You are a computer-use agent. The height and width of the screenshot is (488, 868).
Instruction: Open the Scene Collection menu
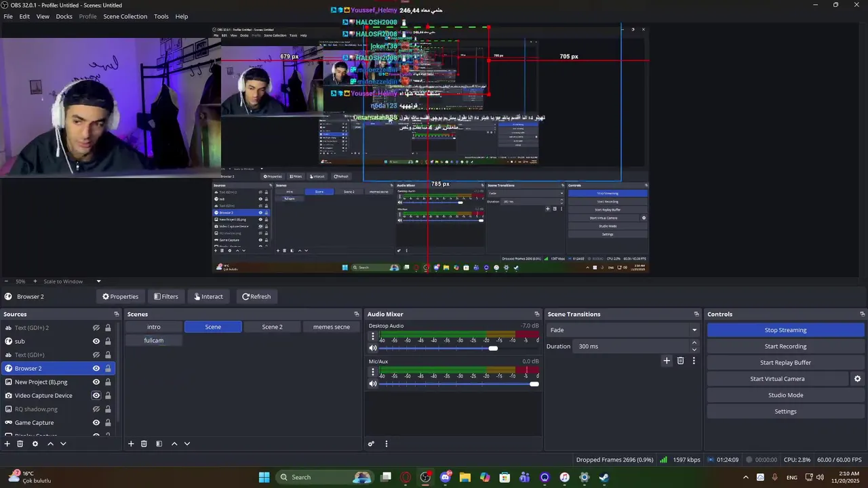[x=125, y=16]
